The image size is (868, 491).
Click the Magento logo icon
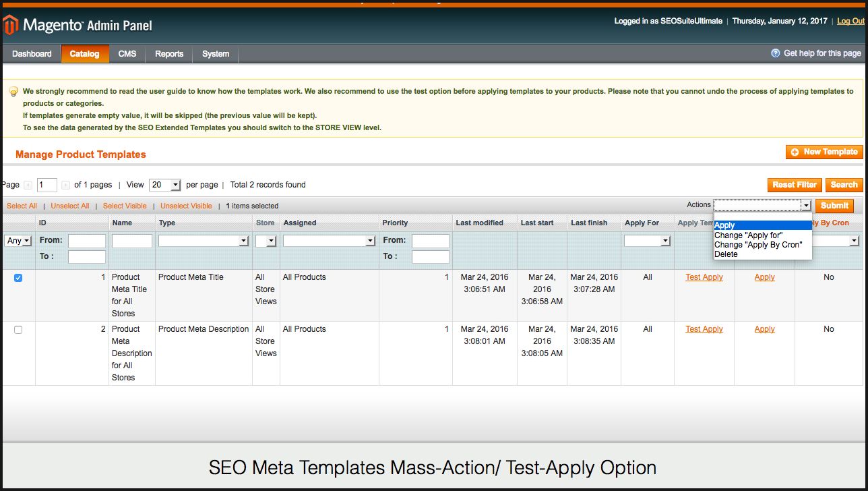10,26
